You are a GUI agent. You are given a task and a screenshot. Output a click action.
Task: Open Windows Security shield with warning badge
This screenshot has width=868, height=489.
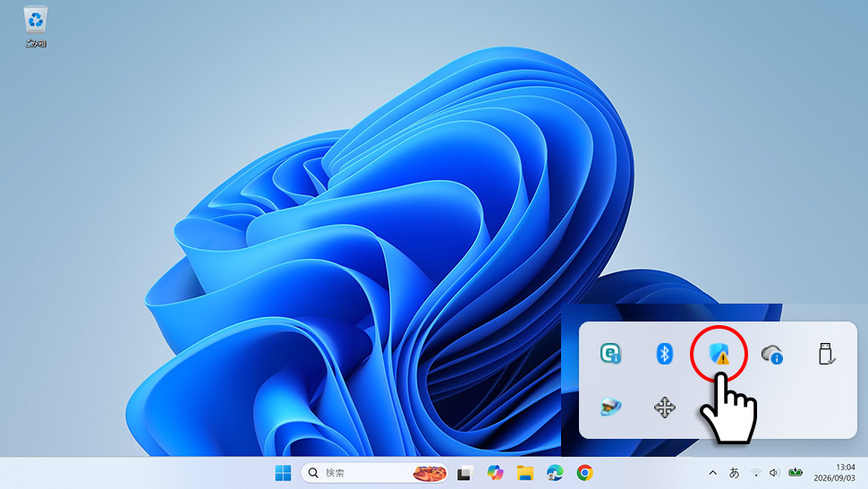(719, 354)
